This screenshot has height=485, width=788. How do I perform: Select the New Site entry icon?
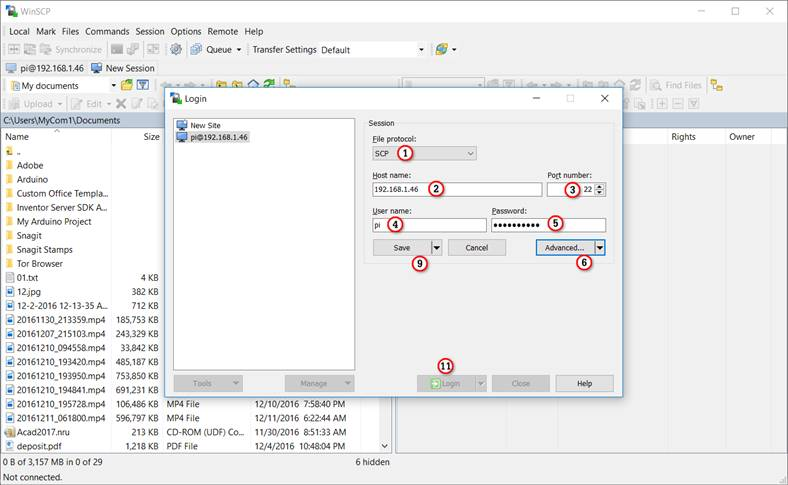(x=181, y=125)
